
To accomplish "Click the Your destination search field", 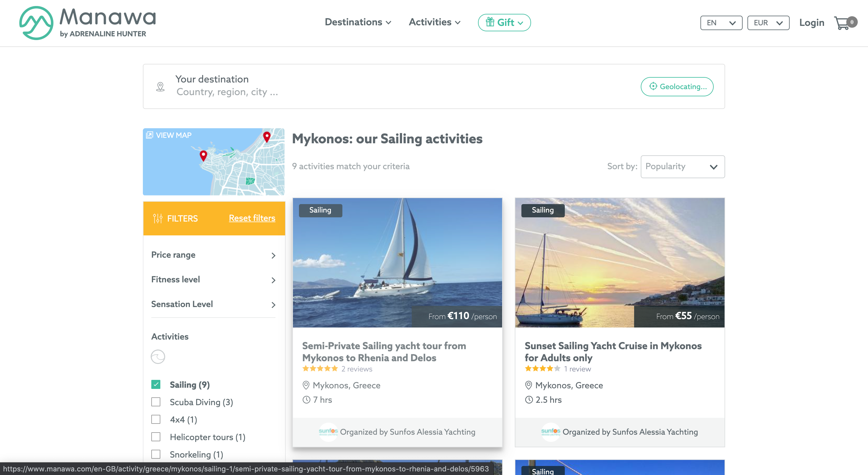I will 434,86.
